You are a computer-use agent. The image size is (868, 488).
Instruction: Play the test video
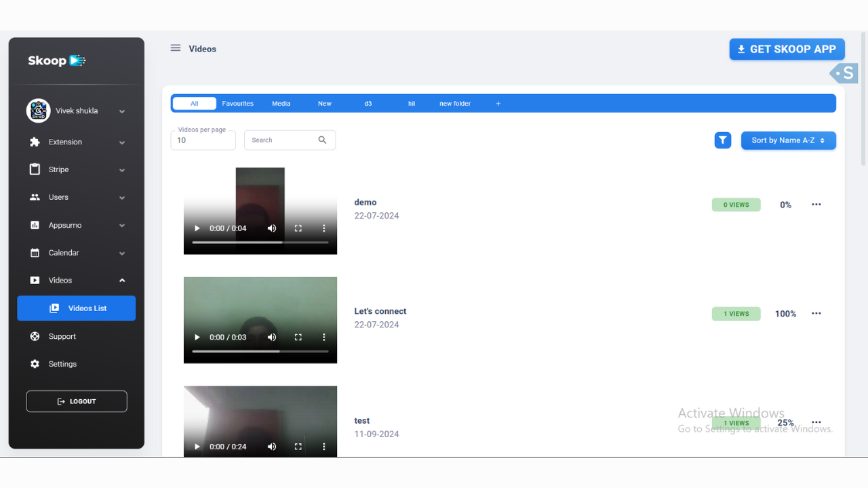coord(197,447)
